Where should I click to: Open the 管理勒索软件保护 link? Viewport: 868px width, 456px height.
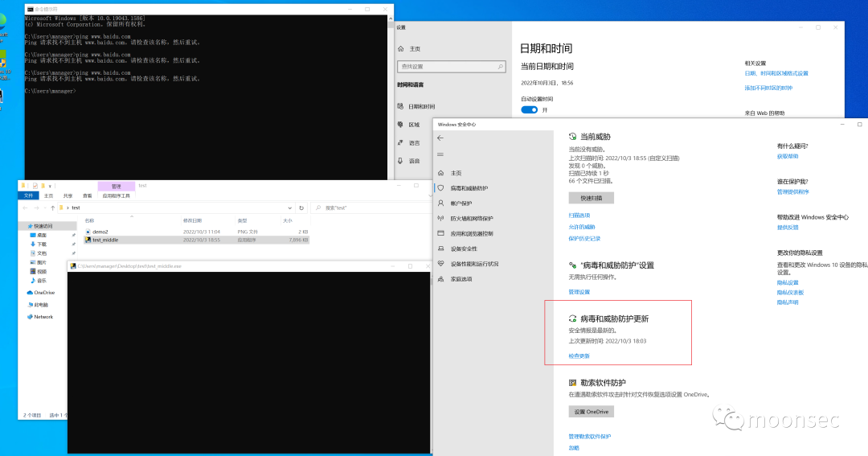point(590,436)
